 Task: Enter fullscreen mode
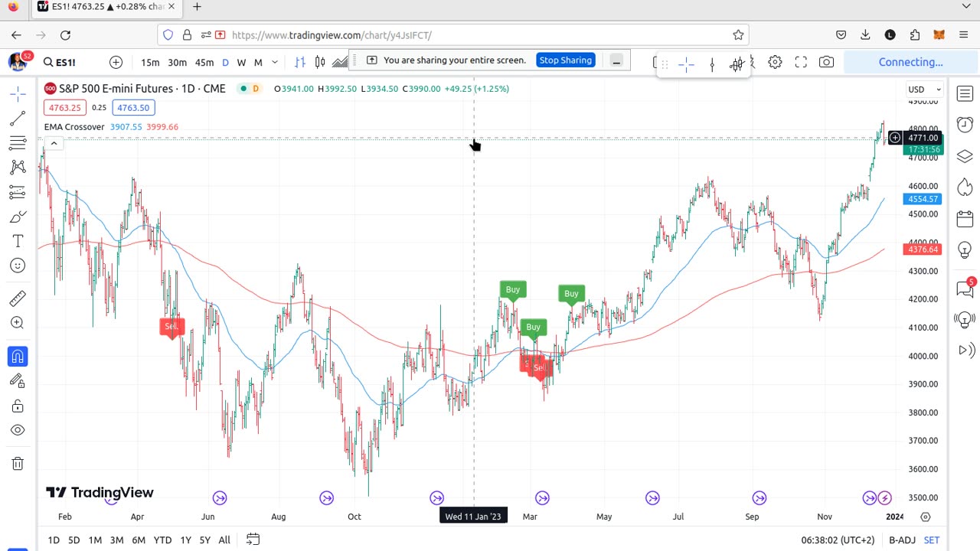[801, 62]
